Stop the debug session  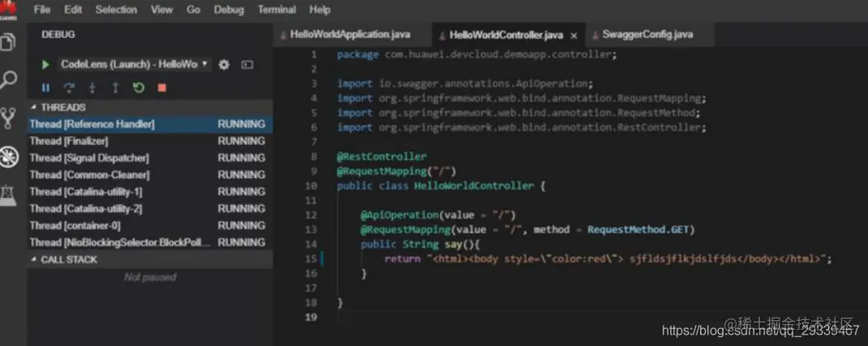[x=161, y=88]
